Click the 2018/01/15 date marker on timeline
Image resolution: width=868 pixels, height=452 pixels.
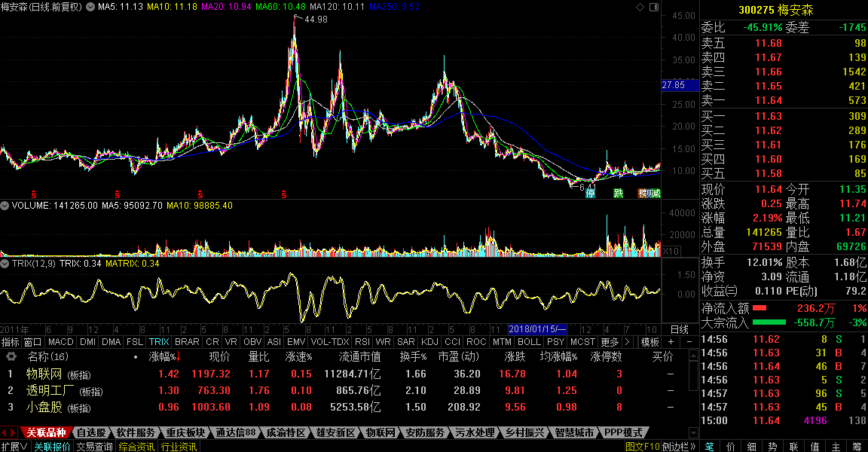[536, 329]
